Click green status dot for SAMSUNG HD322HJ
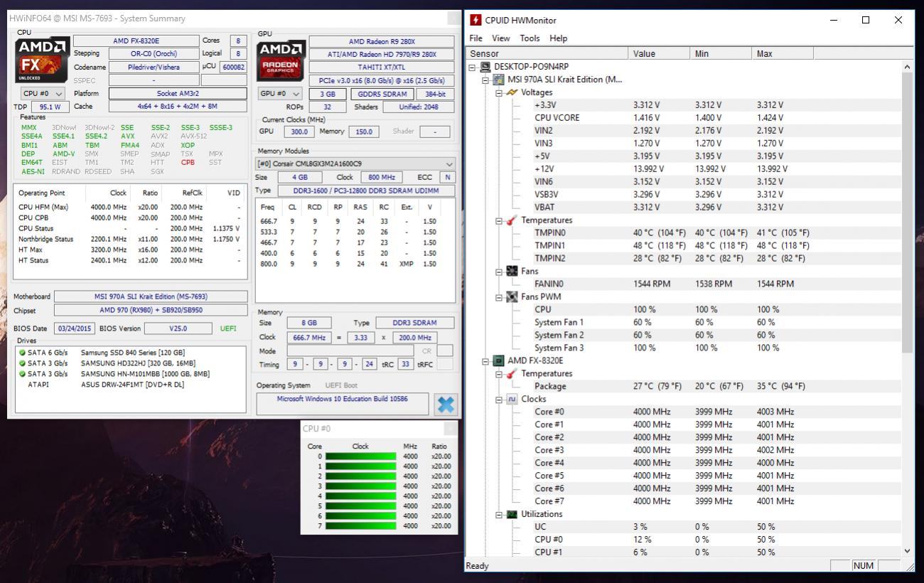 22,363
